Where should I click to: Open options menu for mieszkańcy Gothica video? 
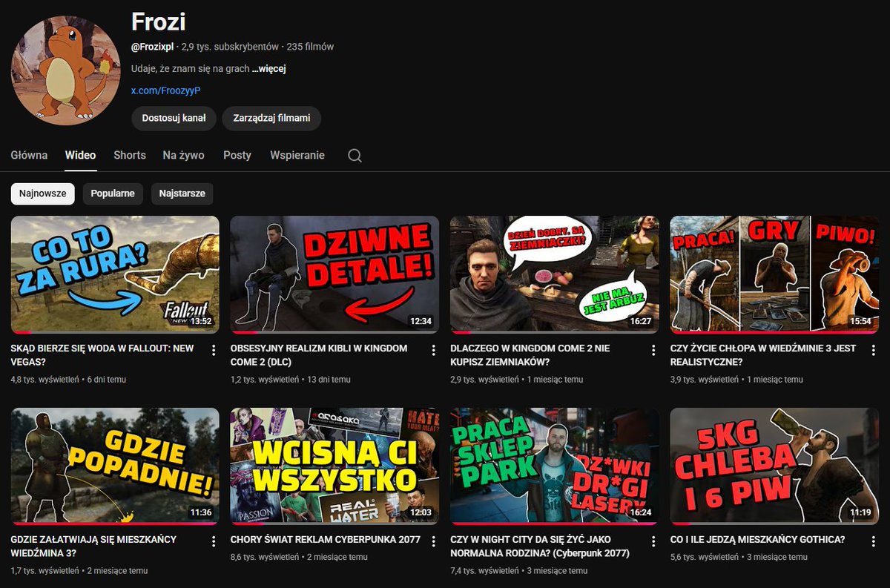tap(873, 541)
